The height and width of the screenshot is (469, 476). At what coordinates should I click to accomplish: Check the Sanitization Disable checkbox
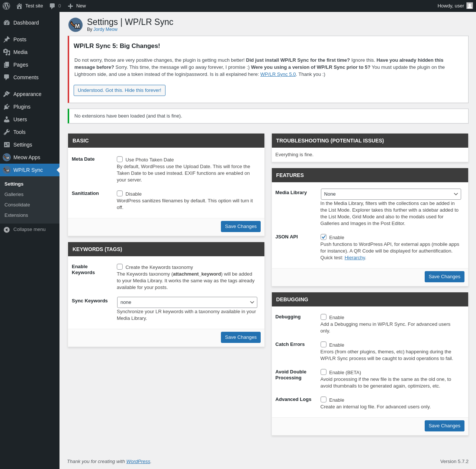pos(120,193)
